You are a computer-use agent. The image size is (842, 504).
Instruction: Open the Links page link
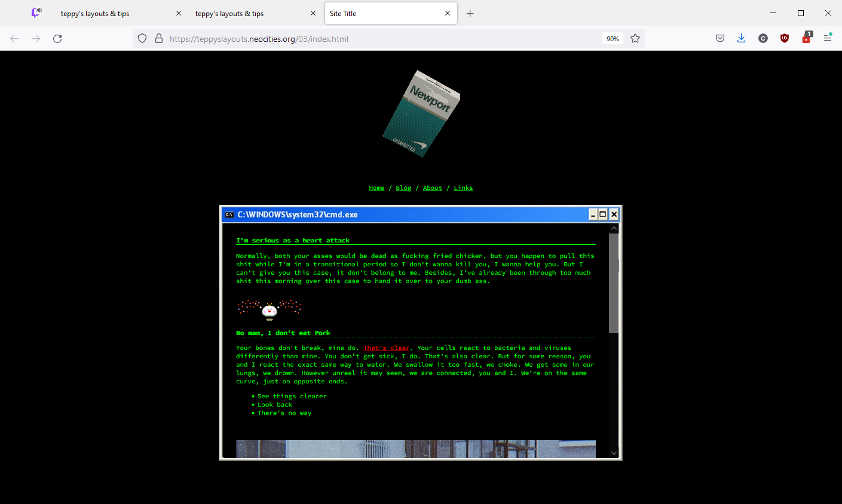pyautogui.click(x=463, y=188)
